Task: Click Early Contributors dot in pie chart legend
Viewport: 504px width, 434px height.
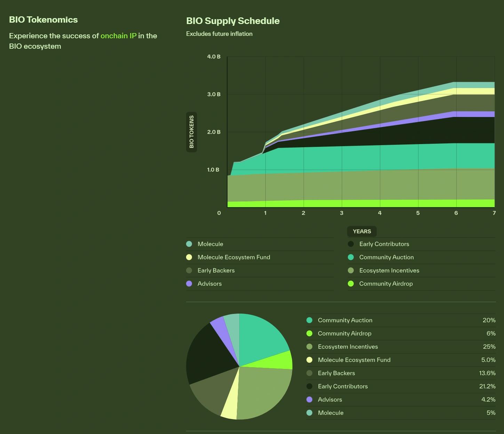Action: (x=309, y=386)
